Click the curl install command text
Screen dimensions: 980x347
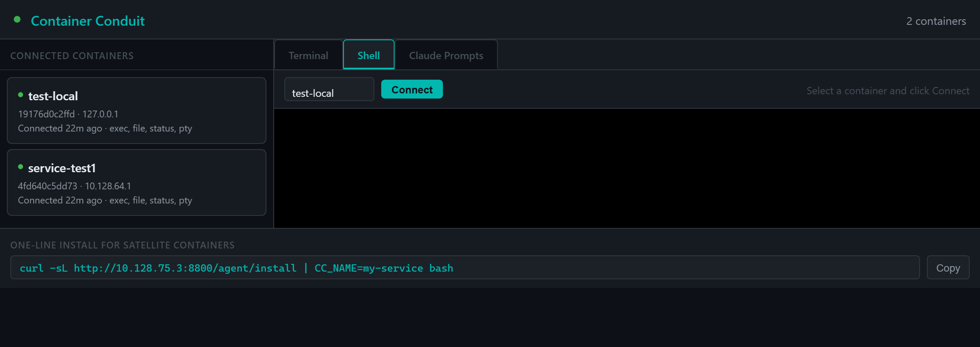pos(236,268)
